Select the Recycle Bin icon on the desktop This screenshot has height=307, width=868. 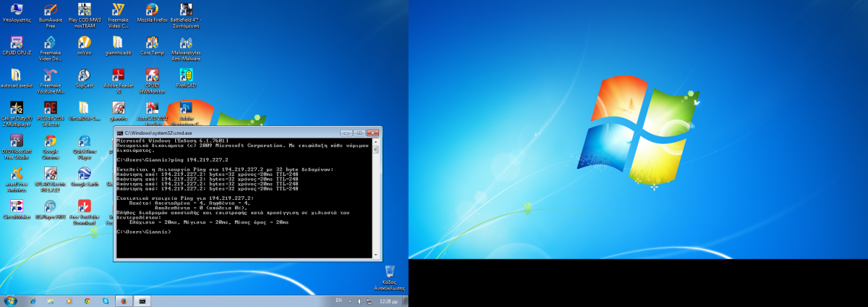389,272
